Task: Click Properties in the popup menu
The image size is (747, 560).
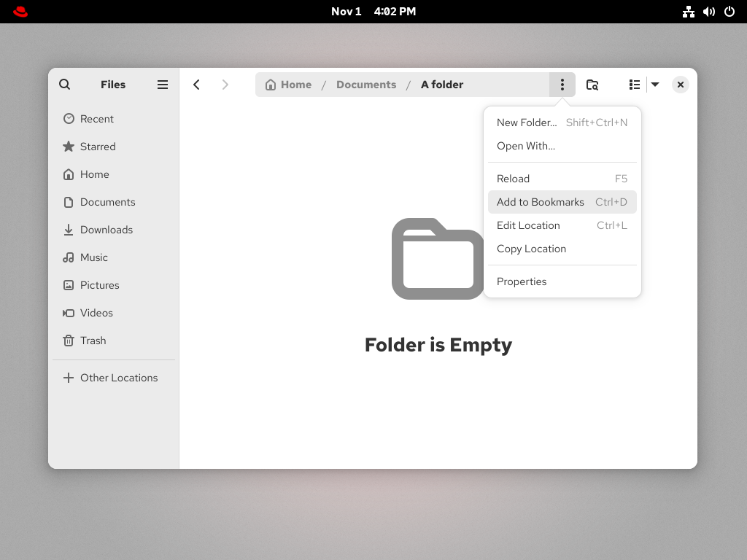Action: 522,281
